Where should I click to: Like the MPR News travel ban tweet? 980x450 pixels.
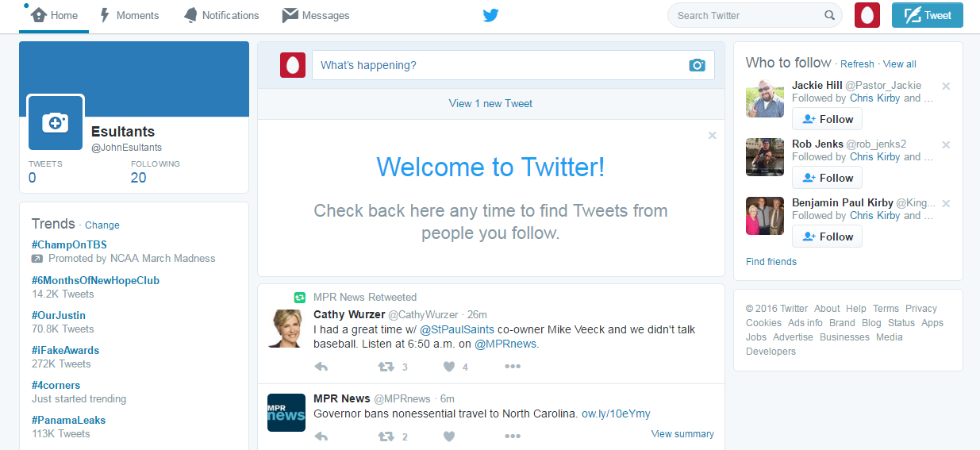[449, 437]
